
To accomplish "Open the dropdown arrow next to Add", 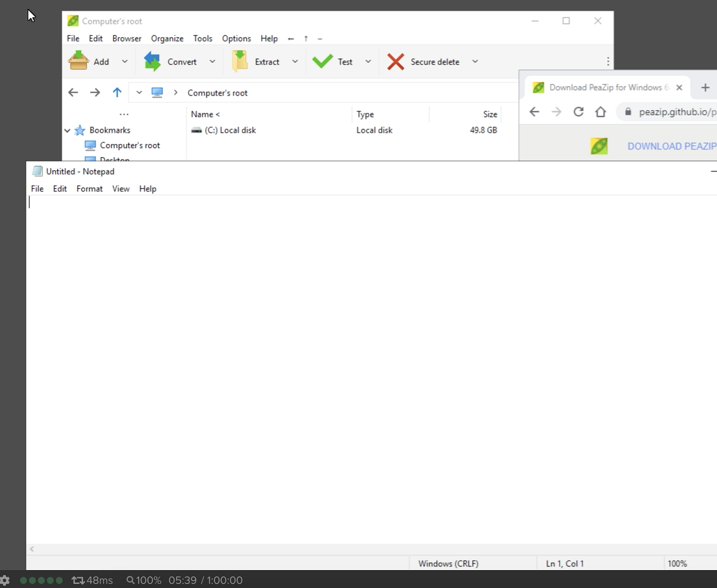I will 125,62.
